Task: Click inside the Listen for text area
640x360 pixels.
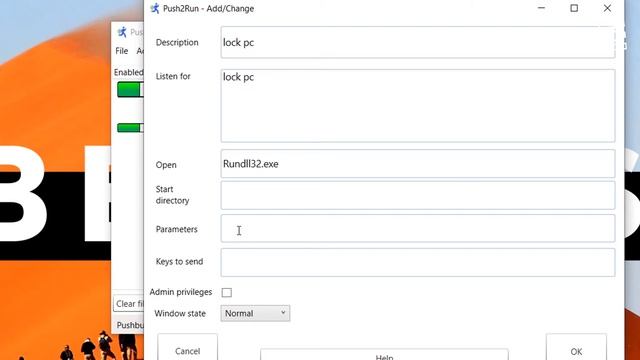Action: point(418,106)
